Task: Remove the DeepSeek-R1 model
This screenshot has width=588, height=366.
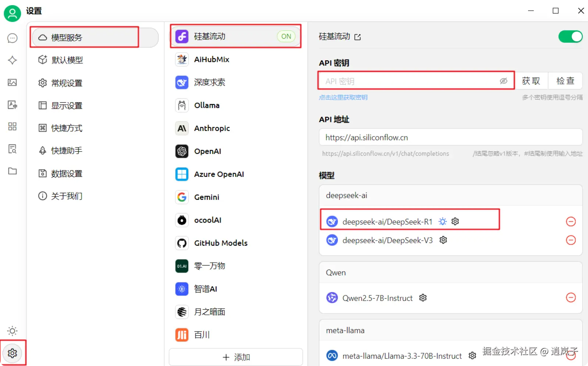Action: pyautogui.click(x=571, y=221)
